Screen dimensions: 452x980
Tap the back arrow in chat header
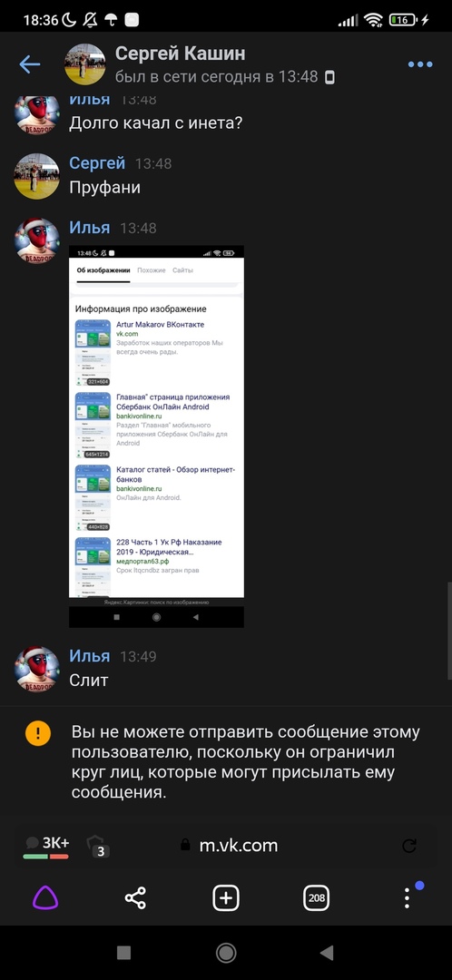(x=29, y=64)
